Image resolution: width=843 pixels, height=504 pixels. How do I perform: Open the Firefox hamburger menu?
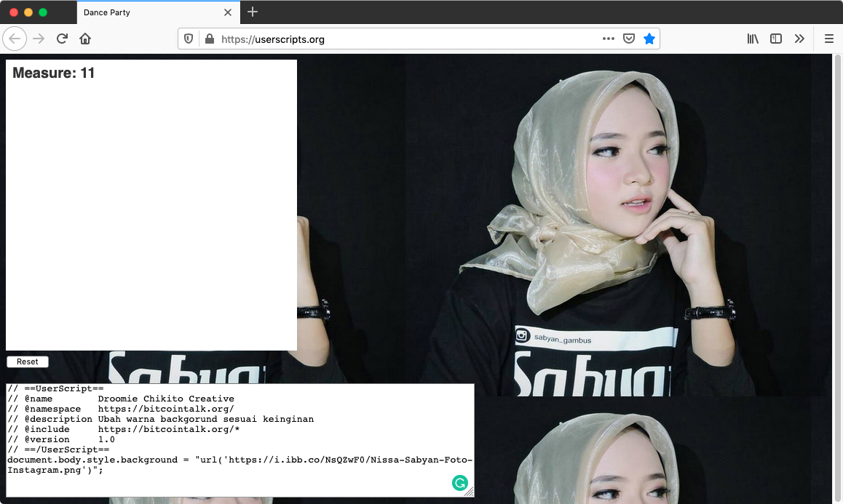(829, 39)
